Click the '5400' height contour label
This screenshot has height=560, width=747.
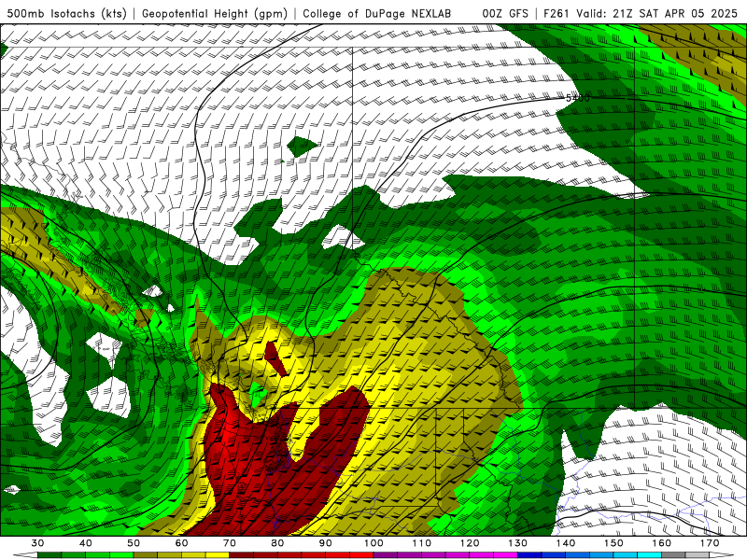point(577,98)
